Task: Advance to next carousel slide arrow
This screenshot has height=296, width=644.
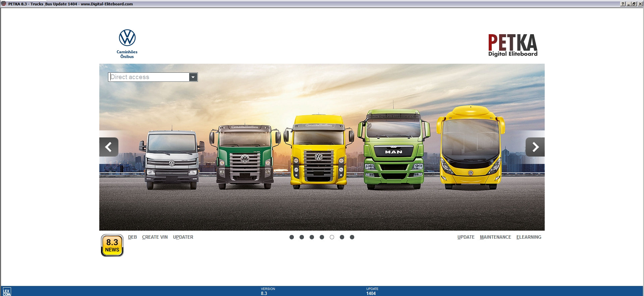Action: [x=535, y=147]
